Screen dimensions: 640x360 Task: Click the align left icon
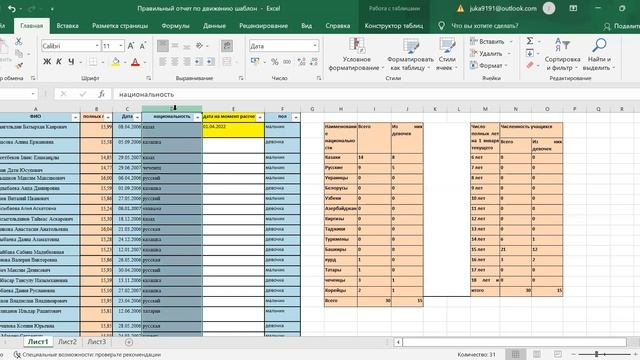click(x=162, y=62)
